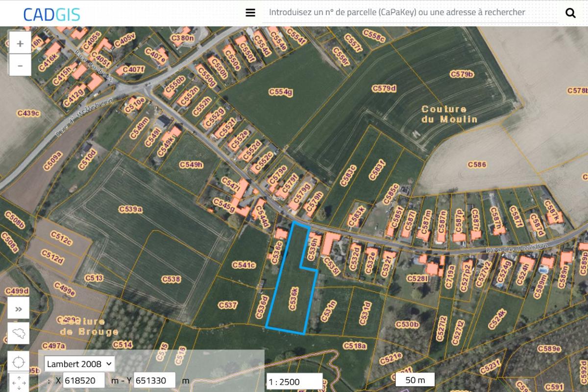Click the X coordinate field

[x=84, y=380]
